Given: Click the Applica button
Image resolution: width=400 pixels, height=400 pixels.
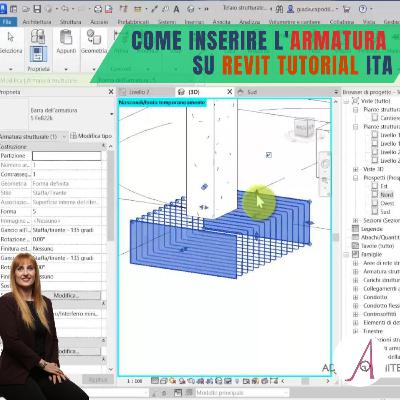Looking at the screenshot, I should [x=98, y=380].
